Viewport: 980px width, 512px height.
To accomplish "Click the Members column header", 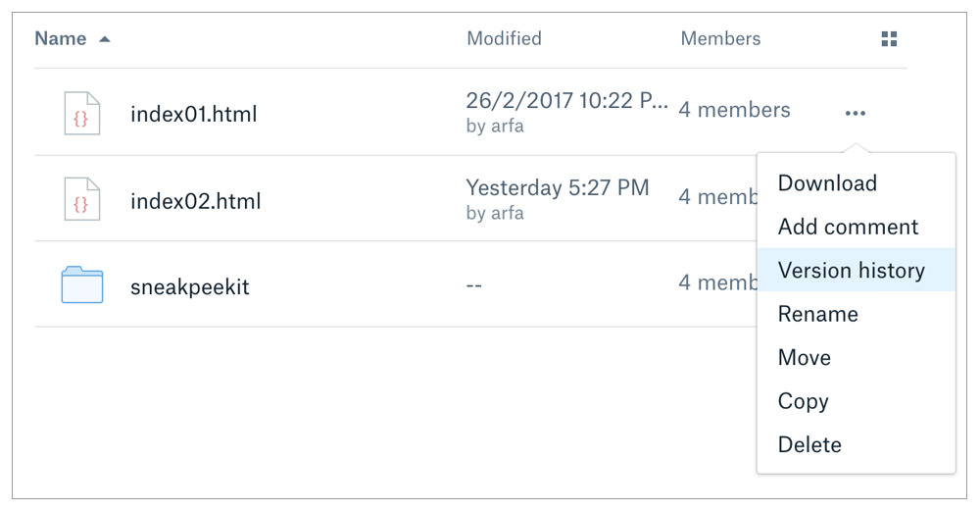I will tap(720, 39).
